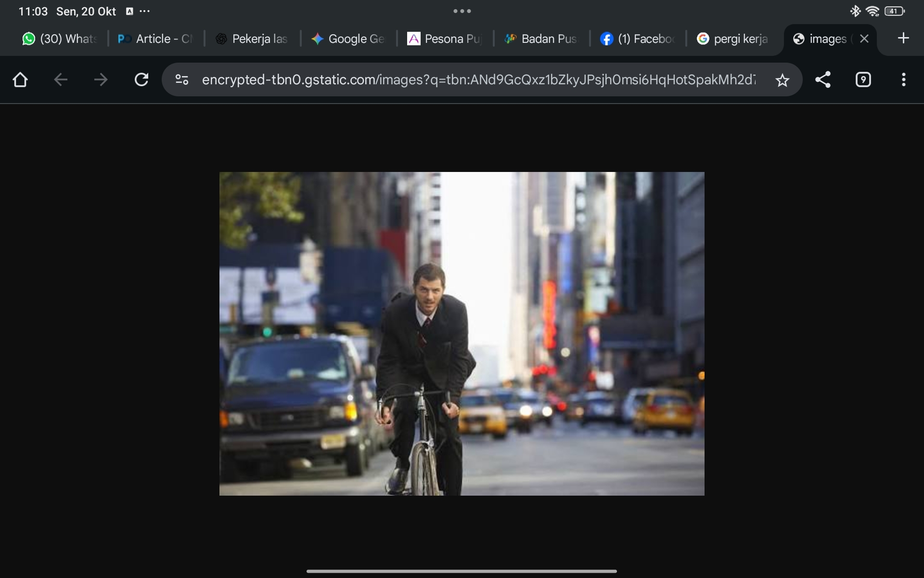Open site information icon in address bar

(182, 79)
